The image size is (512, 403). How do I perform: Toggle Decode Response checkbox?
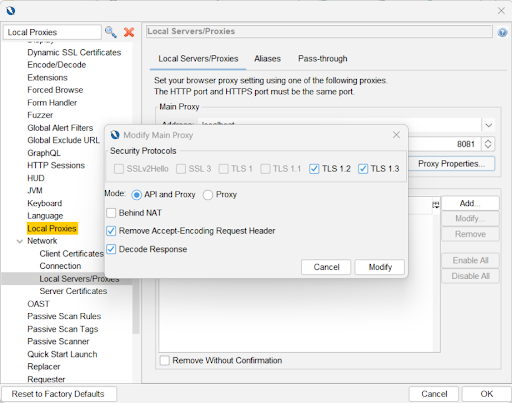[x=111, y=249]
